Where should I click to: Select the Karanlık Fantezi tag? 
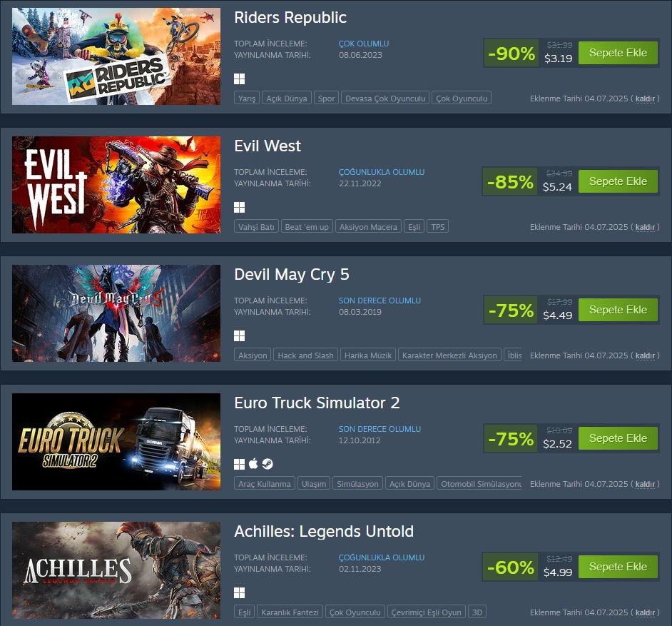coord(290,612)
